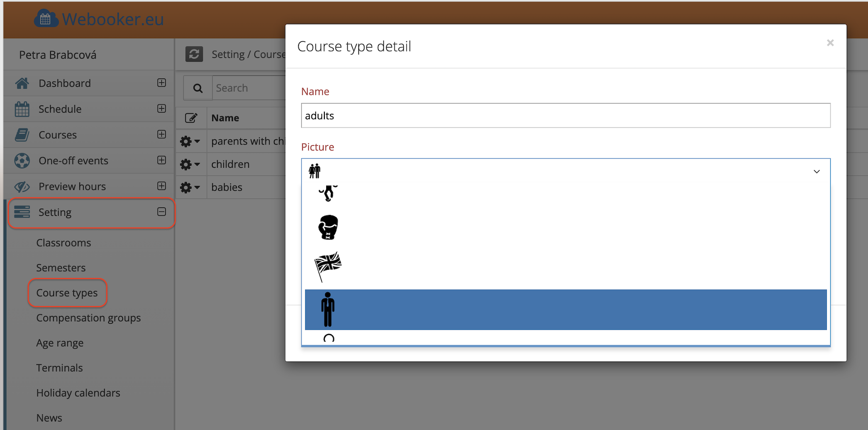Image resolution: width=868 pixels, height=430 pixels.
Task: Choose the dancing figure picture option
Action: click(x=328, y=193)
